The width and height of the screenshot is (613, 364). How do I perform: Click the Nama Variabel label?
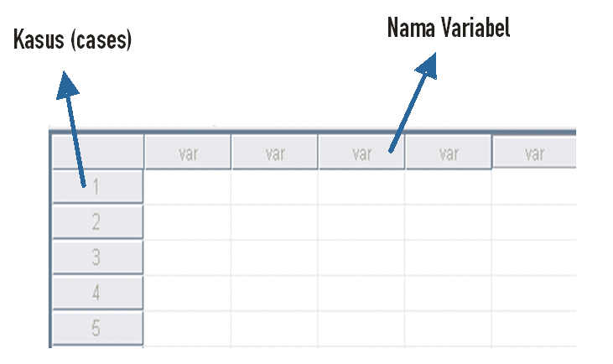[x=449, y=28]
